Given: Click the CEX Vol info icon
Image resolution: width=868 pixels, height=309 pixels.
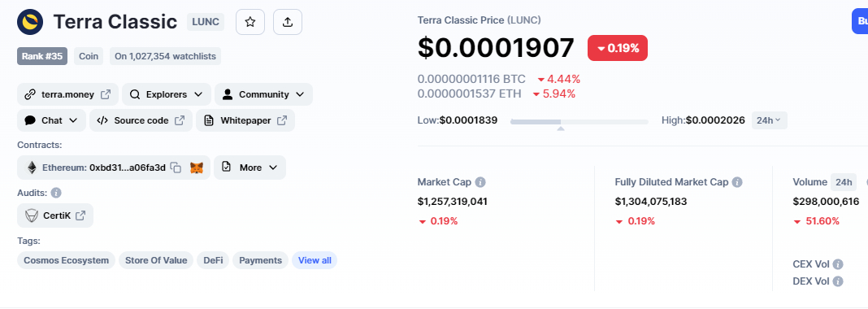Looking at the screenshot, I should coord(838,264).
